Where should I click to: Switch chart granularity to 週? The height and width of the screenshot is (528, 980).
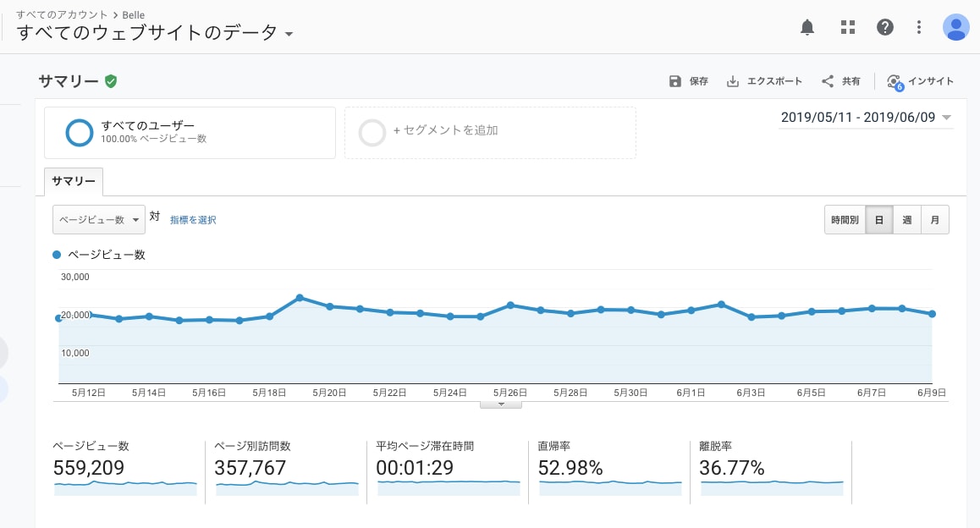907,220
